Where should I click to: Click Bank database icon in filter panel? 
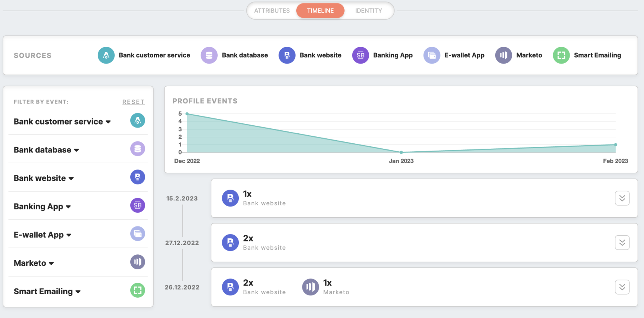pos(138,149)
